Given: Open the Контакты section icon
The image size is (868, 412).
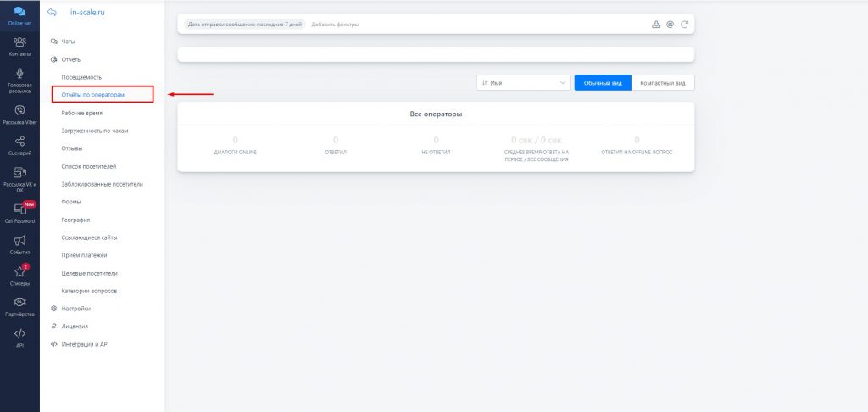Looking at the screenshot, I should coord(19,42).
